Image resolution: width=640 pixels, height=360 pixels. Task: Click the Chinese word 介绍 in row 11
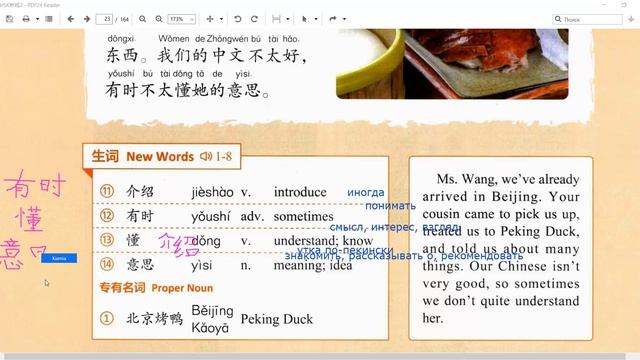[140, 191]
